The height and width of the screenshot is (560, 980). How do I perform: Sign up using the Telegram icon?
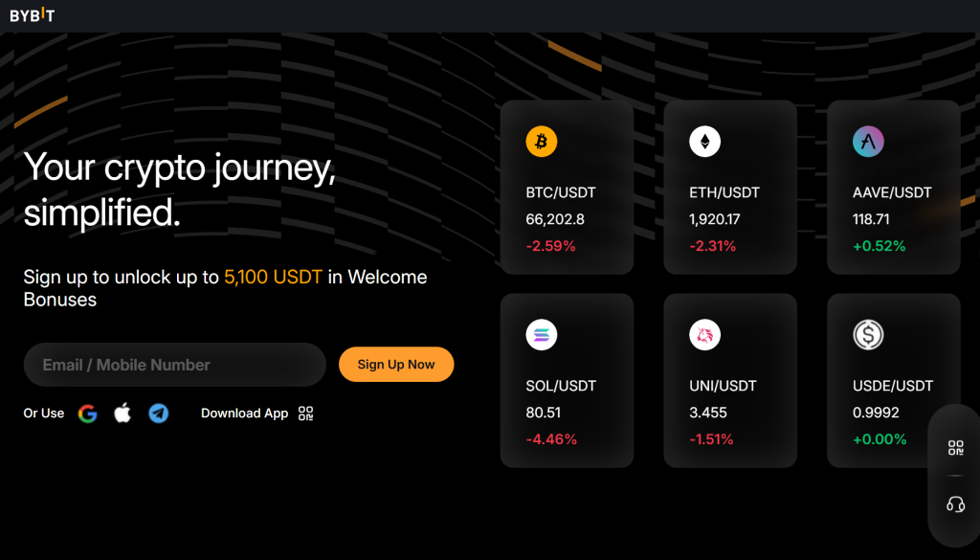pyautogui.click(x=158, y=414)
